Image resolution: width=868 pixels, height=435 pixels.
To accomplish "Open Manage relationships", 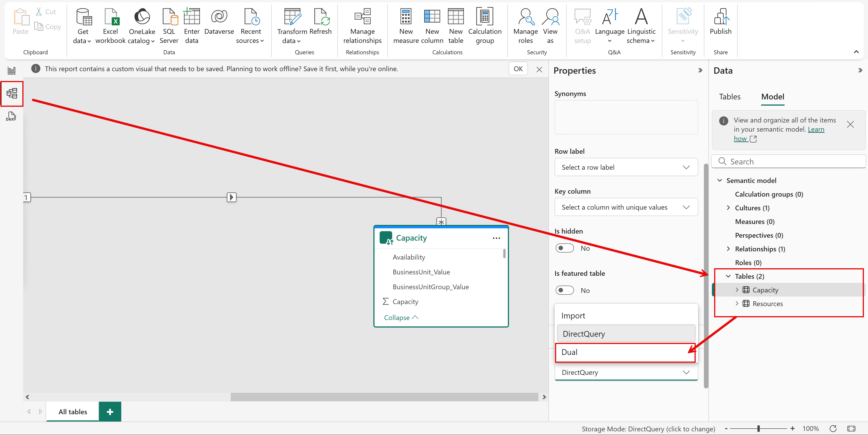I will [x=362, y=25].
